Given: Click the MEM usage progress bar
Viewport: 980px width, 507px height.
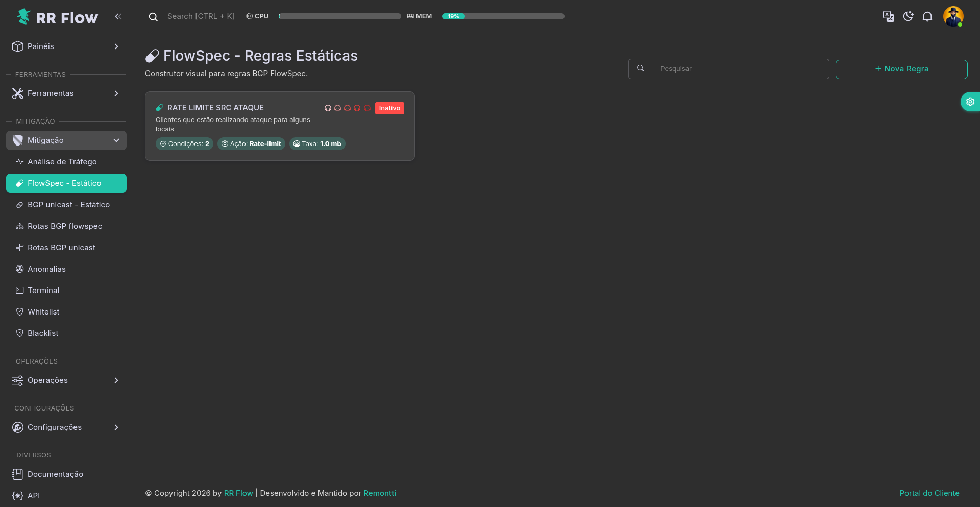Looking at the screenshot, I should (x=503, y=16).
